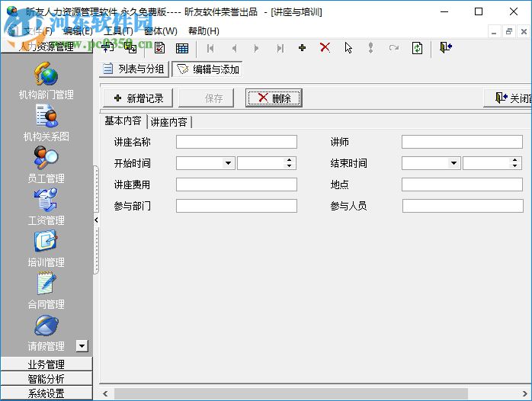Open 合同管理 in the sidebar
Viewport: 532px width, 401px height.
(x=46, y=290)
